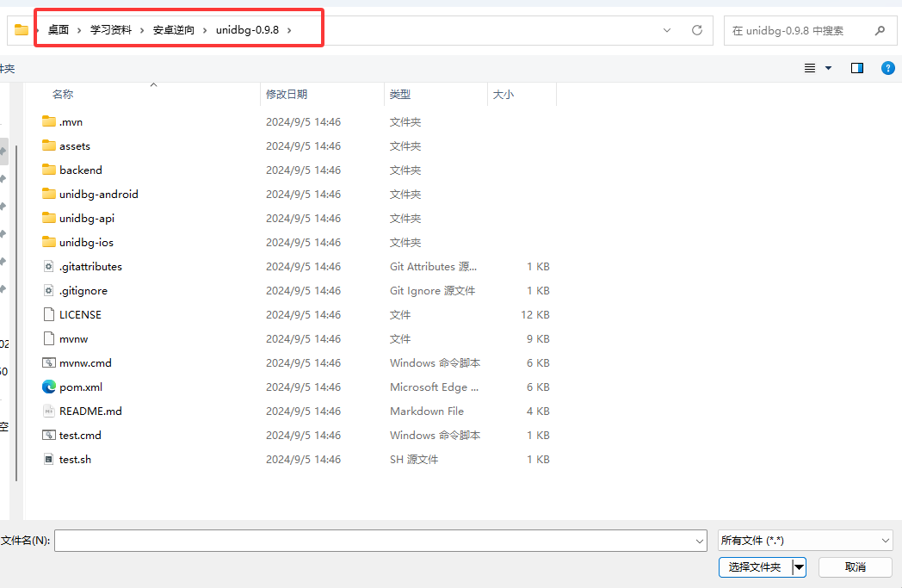The height and width of the screenshot is (588, 902).
Task: Select the unidbg-android folder icon
Action: (49, 194)
